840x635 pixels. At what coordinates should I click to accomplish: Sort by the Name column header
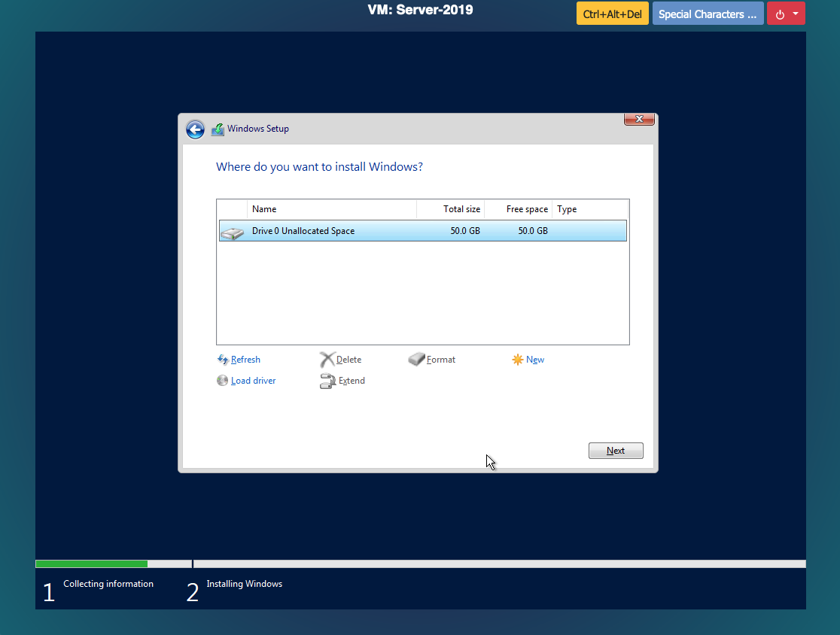331,209
